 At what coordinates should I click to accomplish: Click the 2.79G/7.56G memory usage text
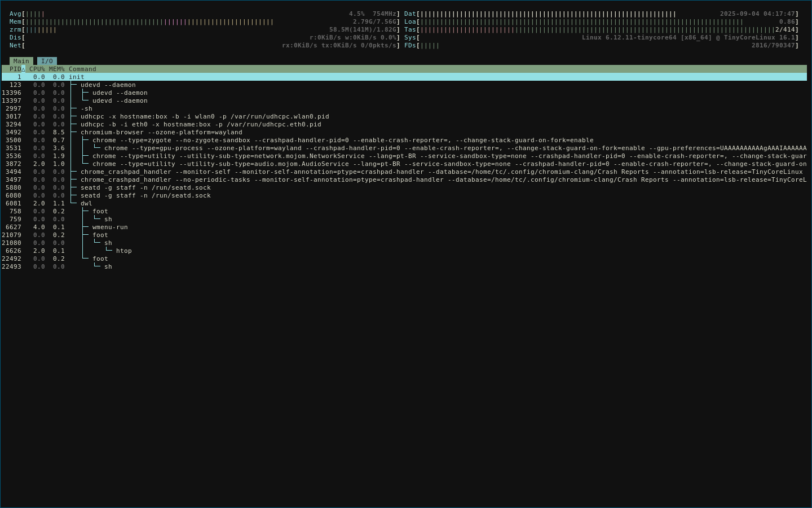pos(374,21)
